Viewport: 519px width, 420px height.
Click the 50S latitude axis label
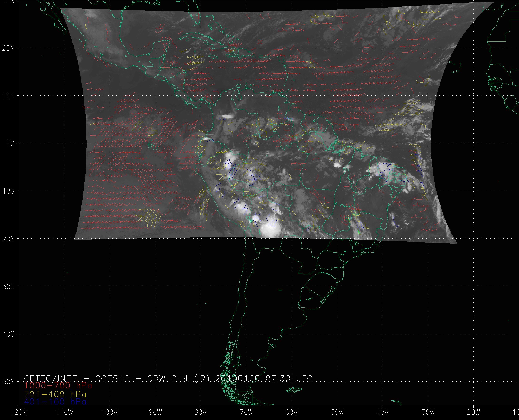[8, 382]
